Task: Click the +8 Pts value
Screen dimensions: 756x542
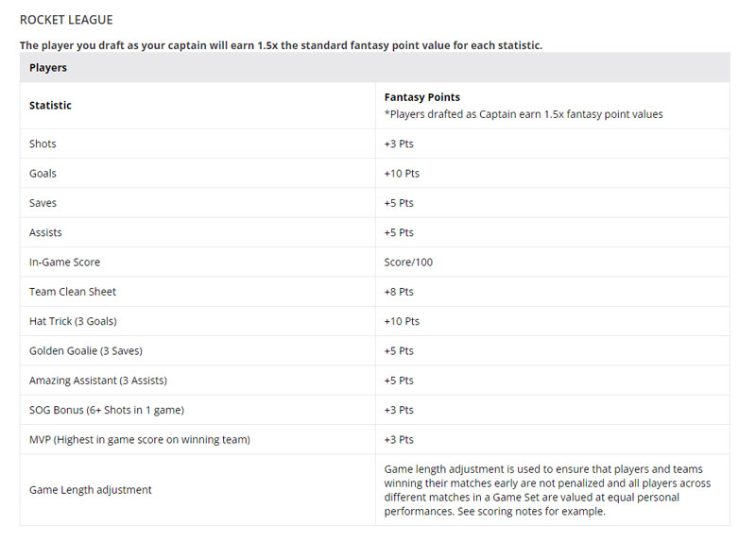Action: (399, 292)
